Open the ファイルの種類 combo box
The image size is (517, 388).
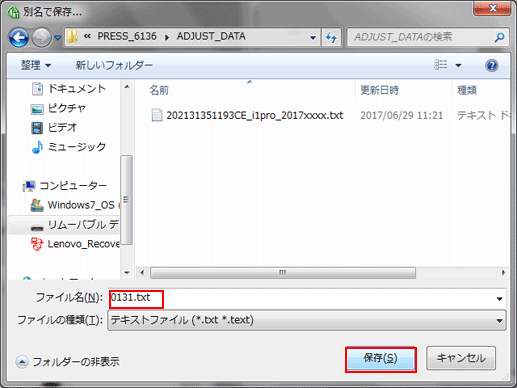point(307,320)
